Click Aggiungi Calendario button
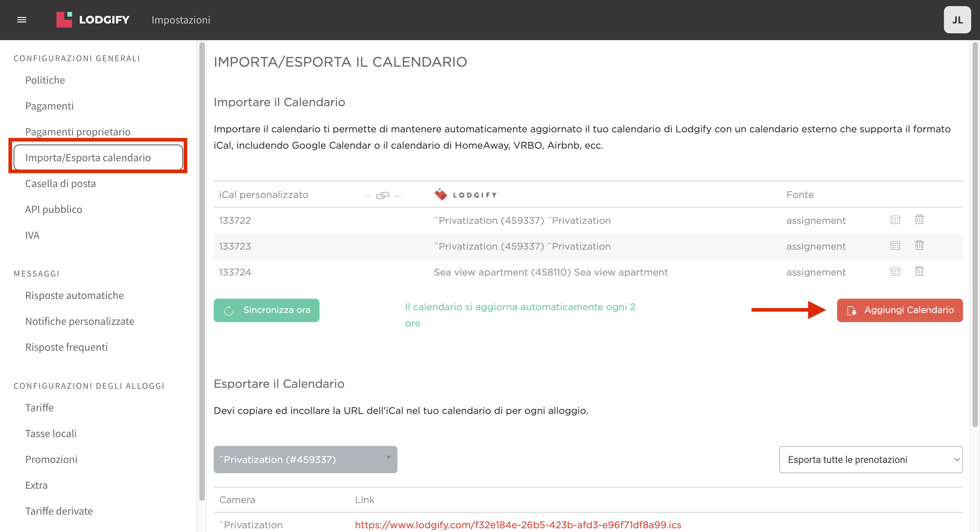Viewport: 980px width, 532px height. pos(900,310)
